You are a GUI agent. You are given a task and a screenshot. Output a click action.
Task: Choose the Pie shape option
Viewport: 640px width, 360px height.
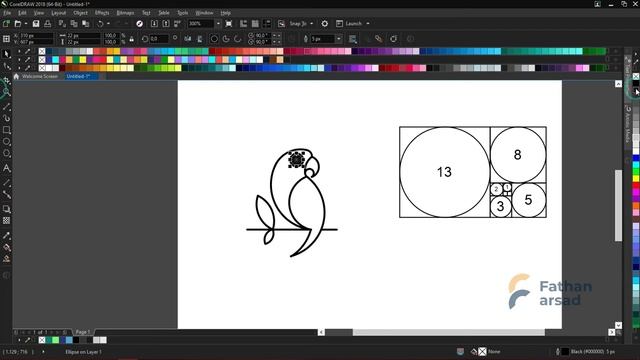click(x=226, y=39)
